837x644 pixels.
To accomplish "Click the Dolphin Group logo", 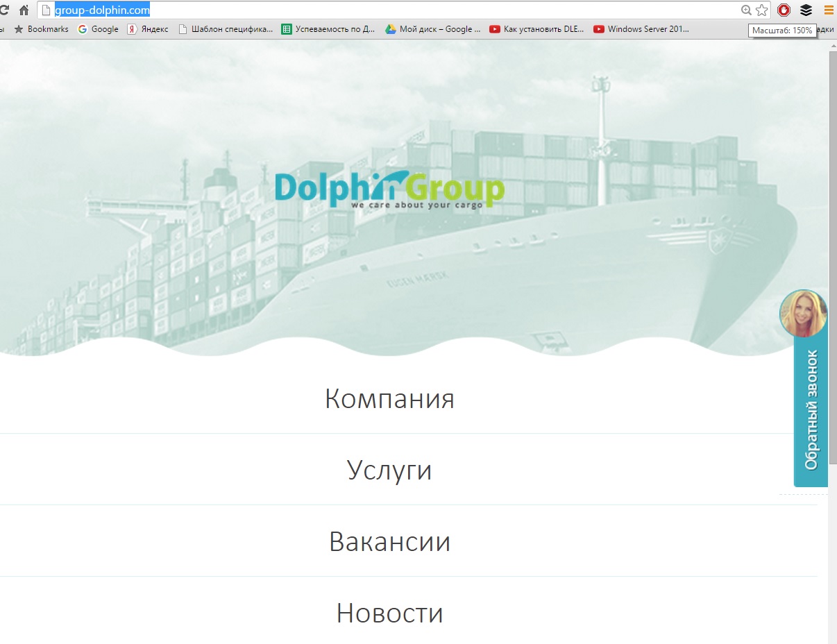I will (x=389, y=189).
